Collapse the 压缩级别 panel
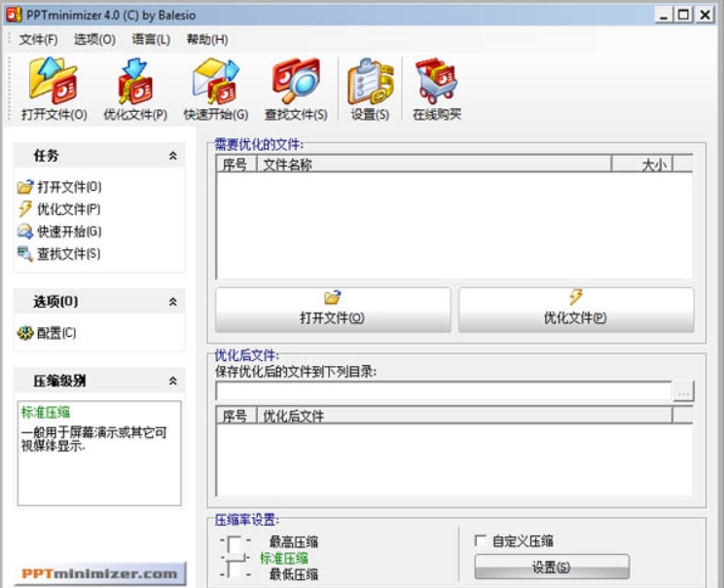The height and width of the screenshot is (588, 724). (173, 381)
